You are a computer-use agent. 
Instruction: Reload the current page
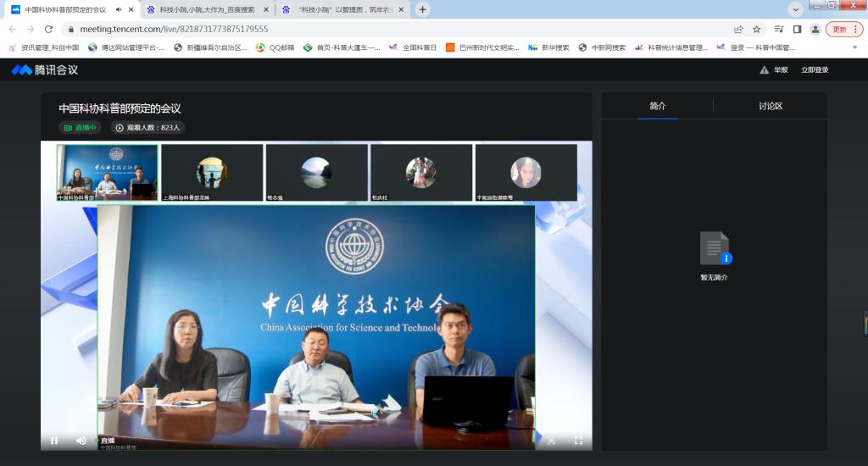[48, 29]
